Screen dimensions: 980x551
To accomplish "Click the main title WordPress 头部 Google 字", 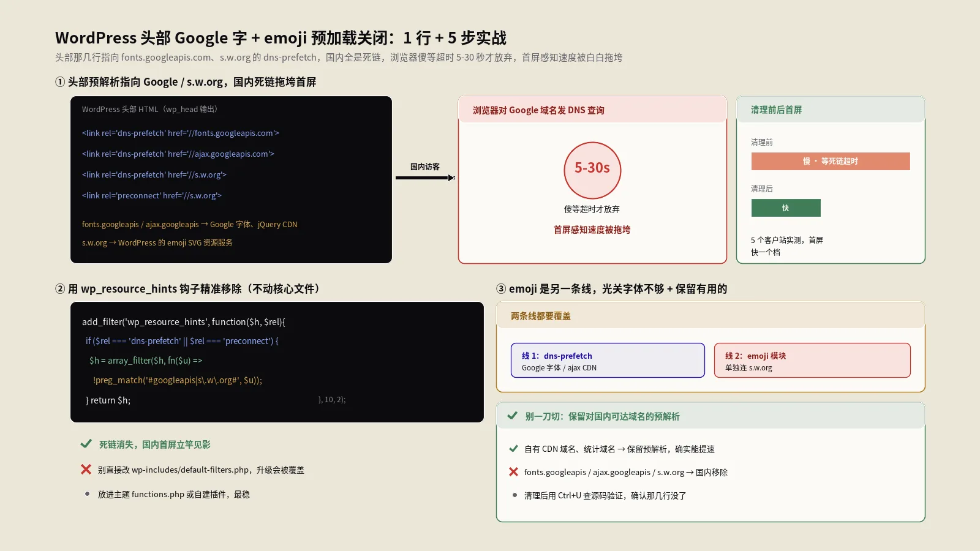I will (x=281, y=38).
